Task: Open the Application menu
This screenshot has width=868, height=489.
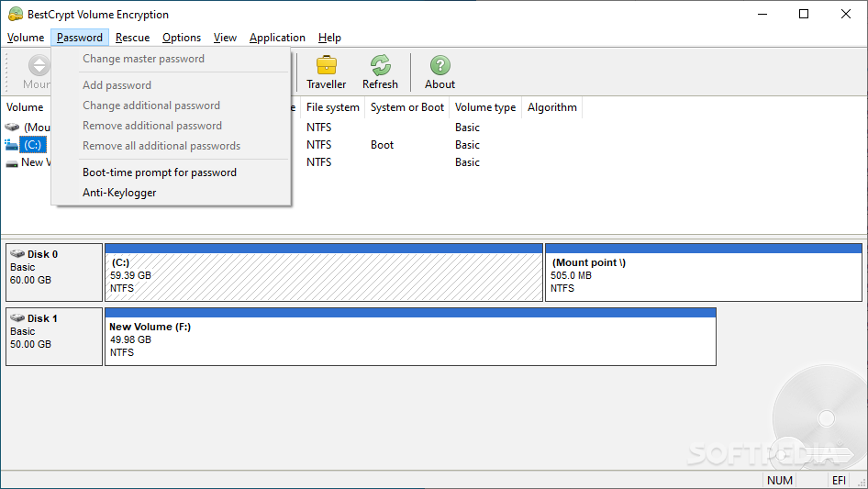Action: coord(277,38)
